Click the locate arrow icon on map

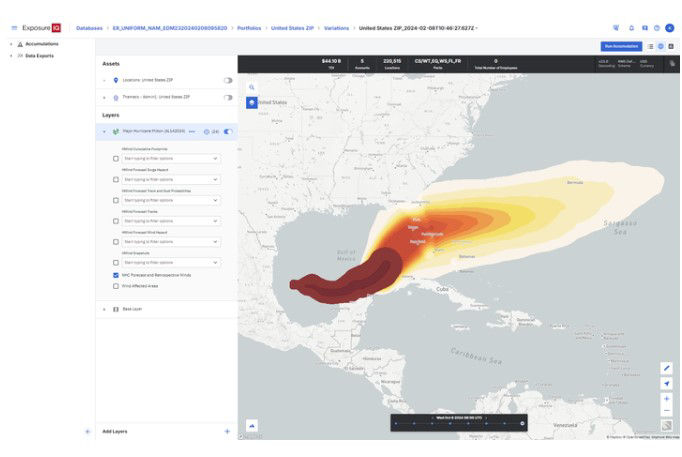tap(667, 383)
